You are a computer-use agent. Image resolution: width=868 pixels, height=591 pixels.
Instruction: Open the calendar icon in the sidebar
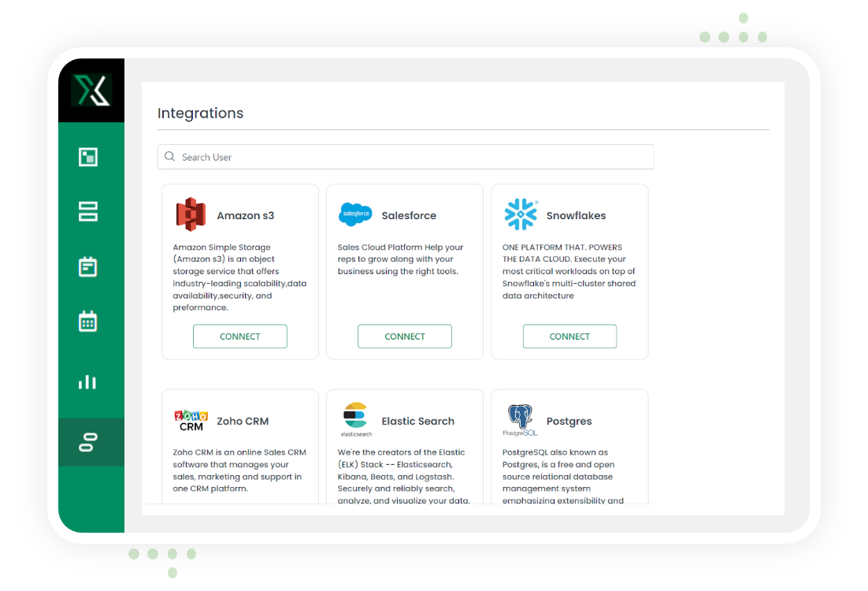[x=87, y=321]
